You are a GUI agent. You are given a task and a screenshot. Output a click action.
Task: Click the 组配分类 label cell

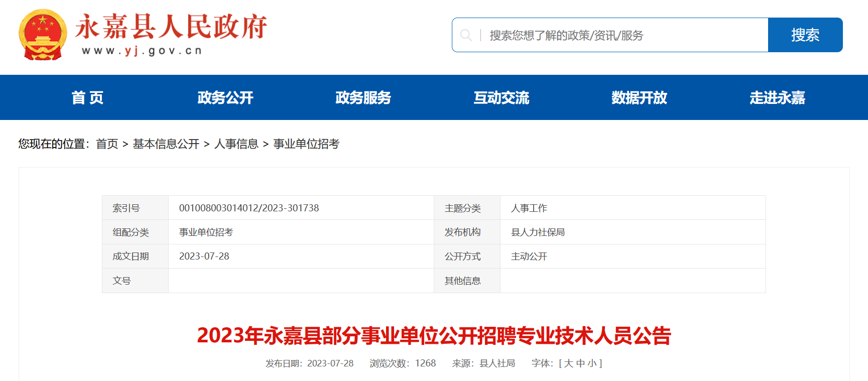(135, 232)
